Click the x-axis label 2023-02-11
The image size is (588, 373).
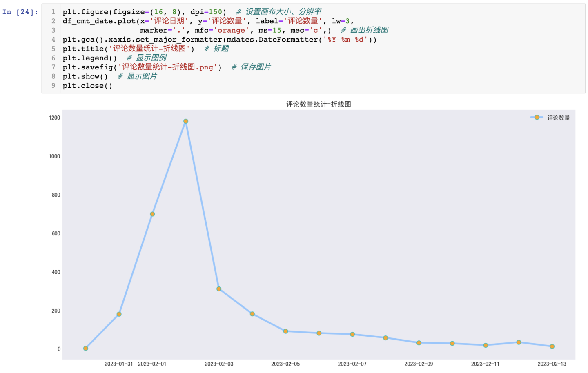click(x=486, y=364)
